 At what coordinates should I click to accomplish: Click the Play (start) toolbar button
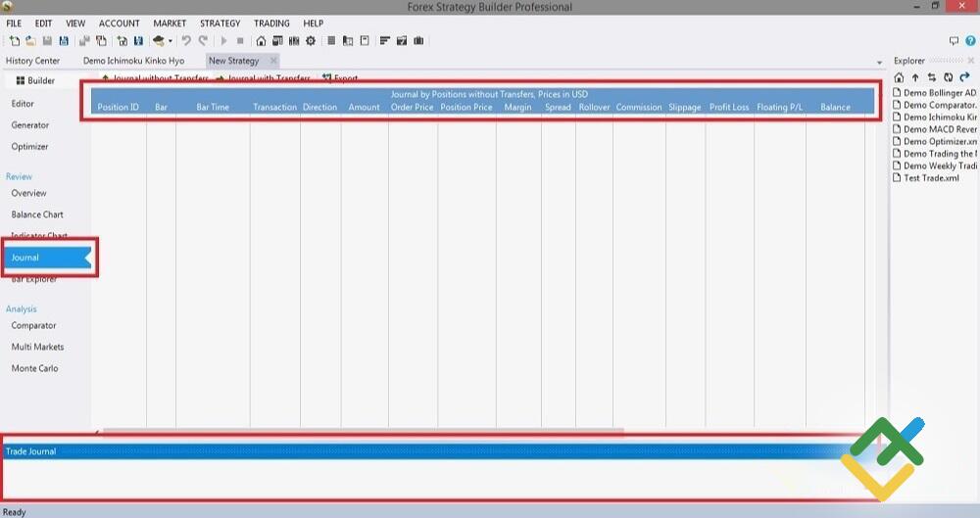[x=223, y=40]
